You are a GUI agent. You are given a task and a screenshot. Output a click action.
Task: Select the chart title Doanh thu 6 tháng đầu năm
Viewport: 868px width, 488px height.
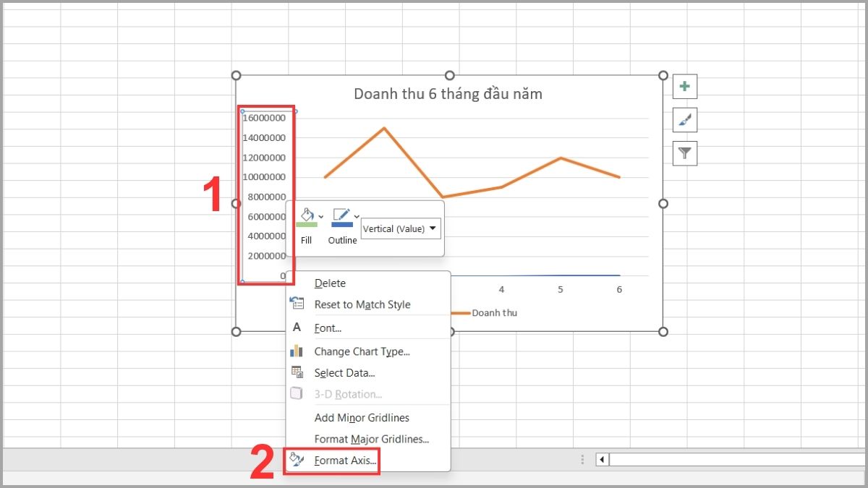pos(448,94)
